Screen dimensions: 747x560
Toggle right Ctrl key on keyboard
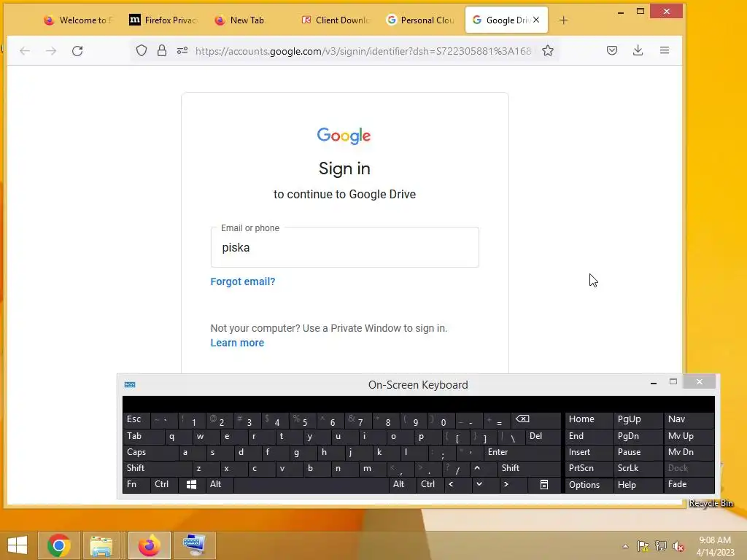(430, 484)
